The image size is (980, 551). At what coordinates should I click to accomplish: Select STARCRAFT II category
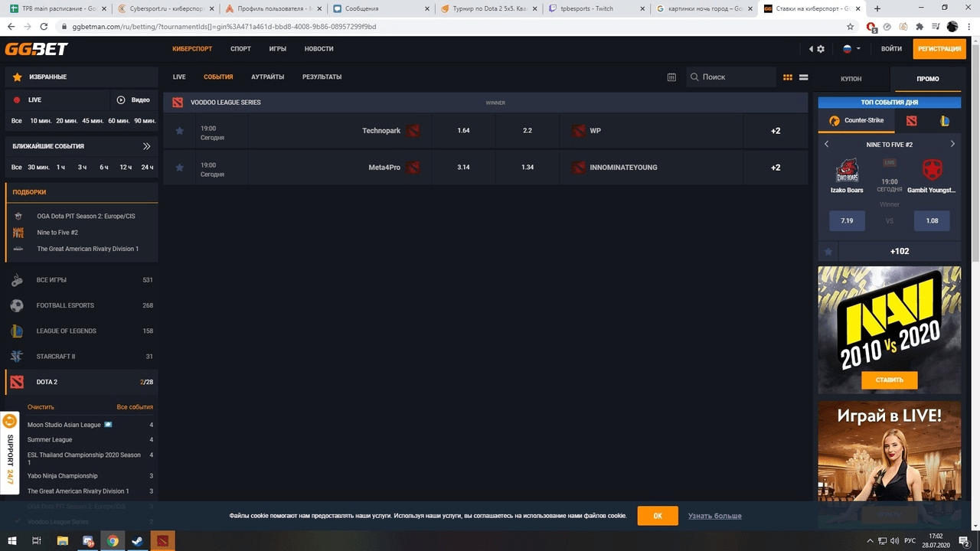pos(81,357)
